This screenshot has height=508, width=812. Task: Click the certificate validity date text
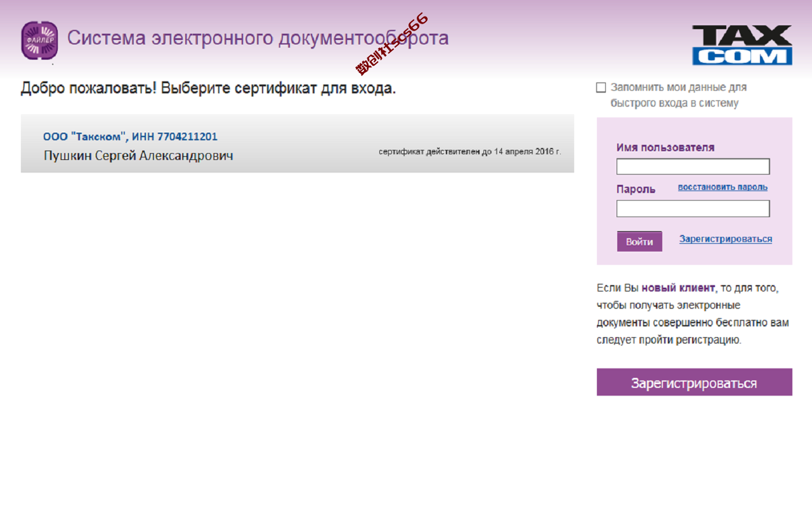(470, 152)
